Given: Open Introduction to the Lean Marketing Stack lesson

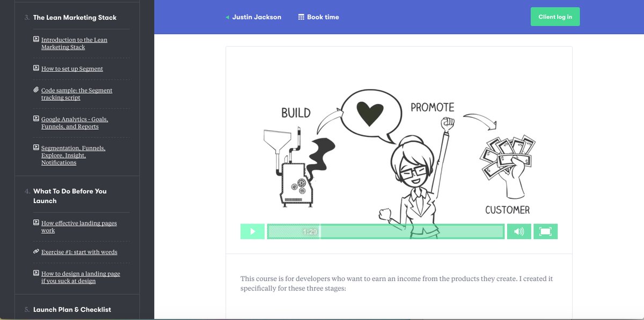Looking at the screenshot, I should 74,43.
